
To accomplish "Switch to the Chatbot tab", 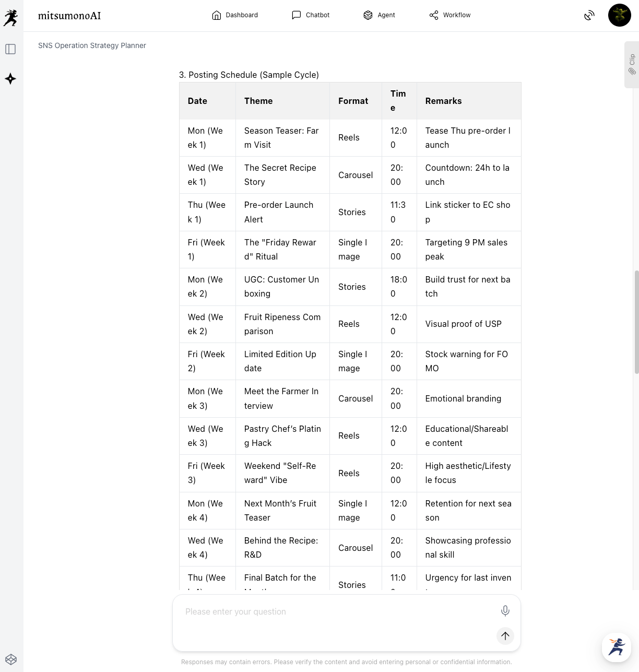I will (311, 15).
